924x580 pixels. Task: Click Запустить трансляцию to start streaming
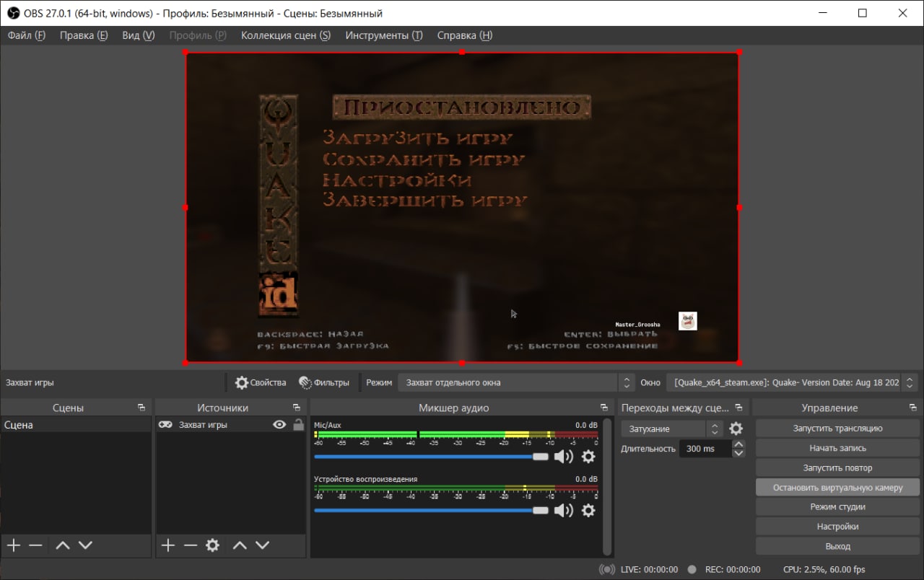coord(837,428)
